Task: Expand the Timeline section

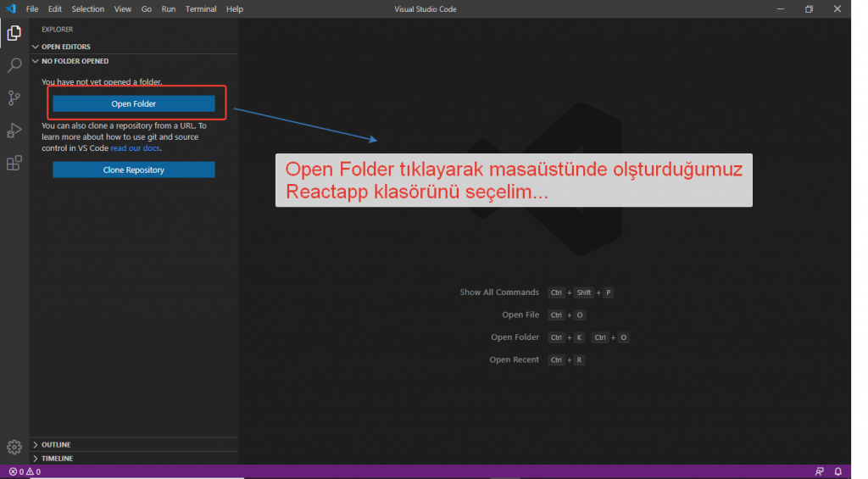Action: [x=134, y=459]
